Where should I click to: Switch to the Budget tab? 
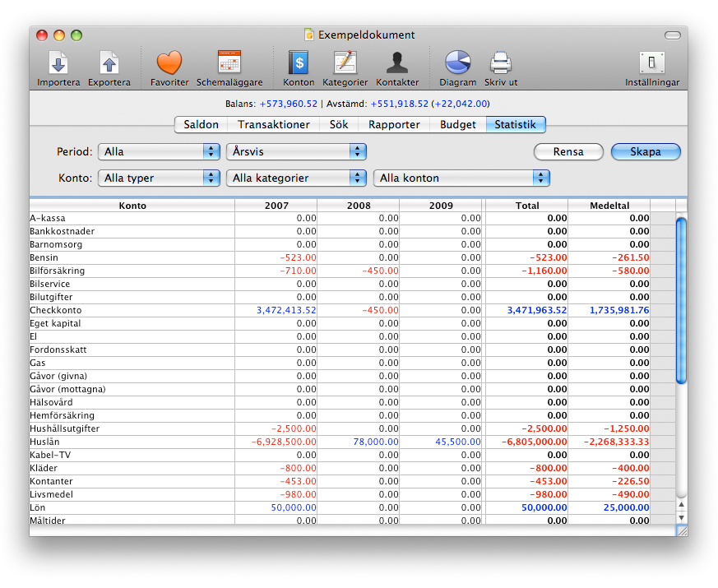pos(458,124)
